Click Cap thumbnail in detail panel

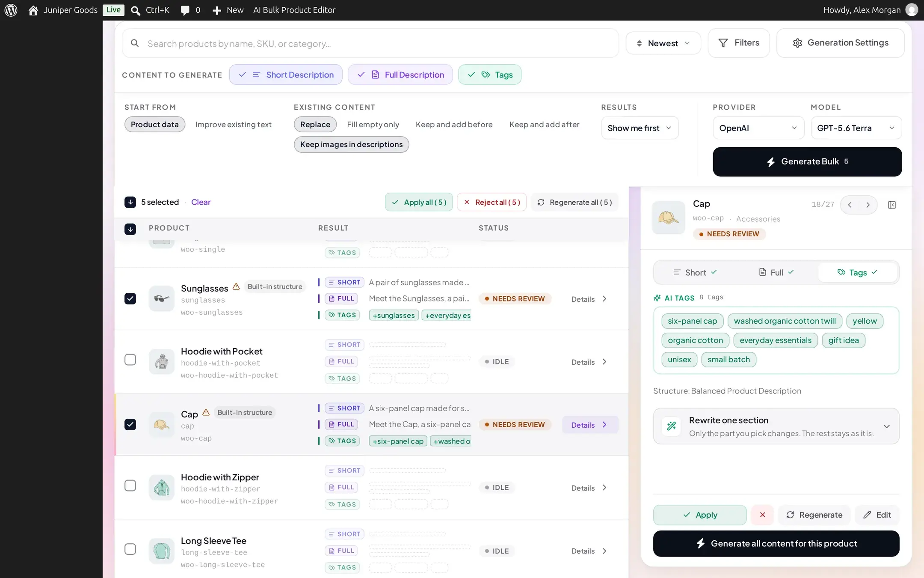[x=669, y=217]
